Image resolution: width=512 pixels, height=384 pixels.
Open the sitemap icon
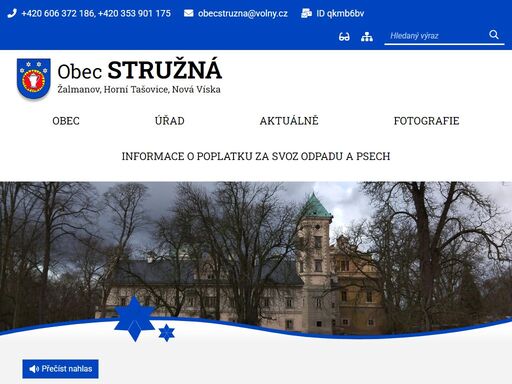(367, 37)
